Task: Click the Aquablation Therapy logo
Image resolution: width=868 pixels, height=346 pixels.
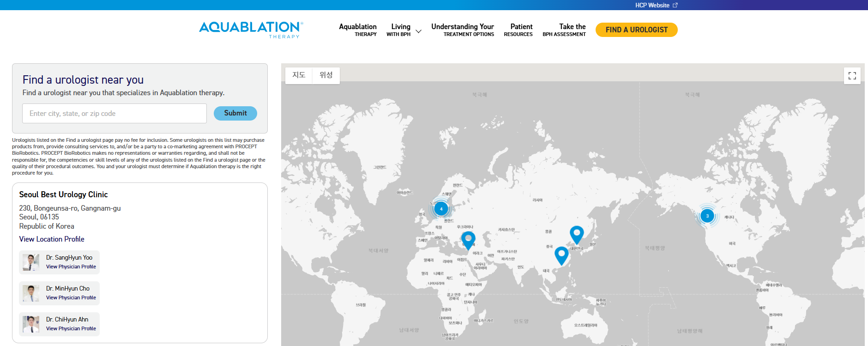Action: pyautogui.click(x=251, y=30)
